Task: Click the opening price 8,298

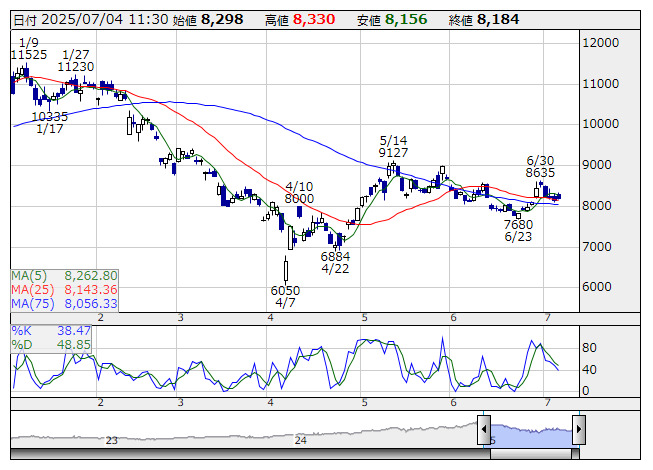Action: pyautogui.click(x=222, y=20)
